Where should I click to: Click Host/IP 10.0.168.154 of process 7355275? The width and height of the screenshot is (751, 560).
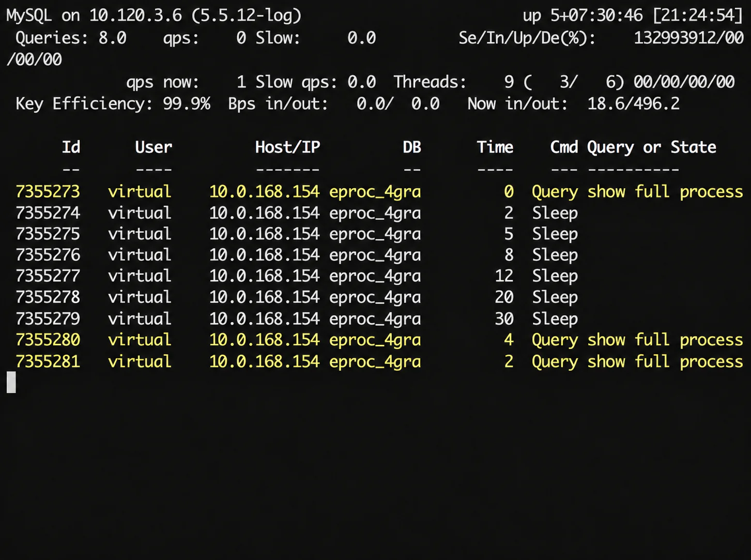[x=264, y=234]
